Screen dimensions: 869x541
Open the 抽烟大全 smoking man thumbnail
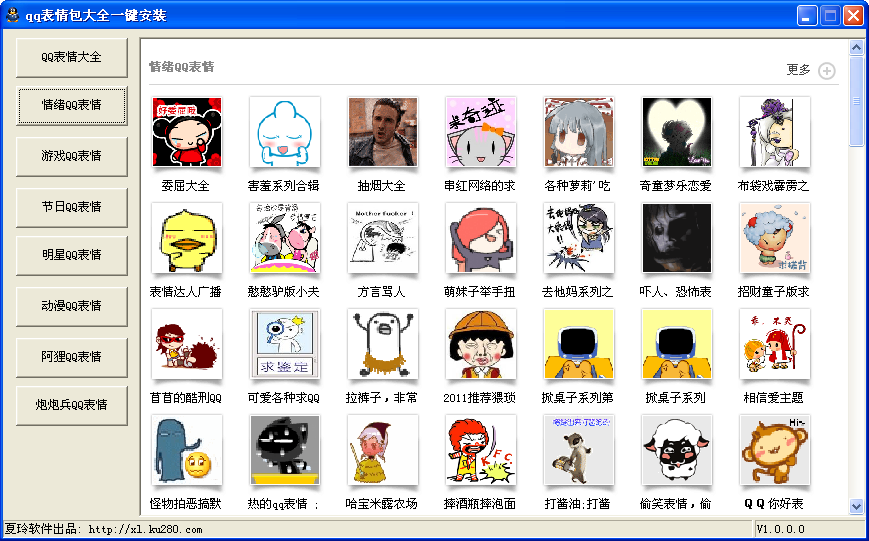[383, 132]
